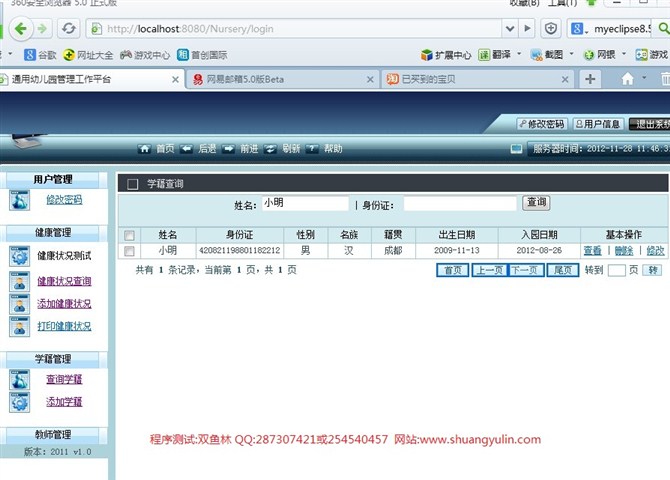Click the 首页 home navigation icon

144,149
